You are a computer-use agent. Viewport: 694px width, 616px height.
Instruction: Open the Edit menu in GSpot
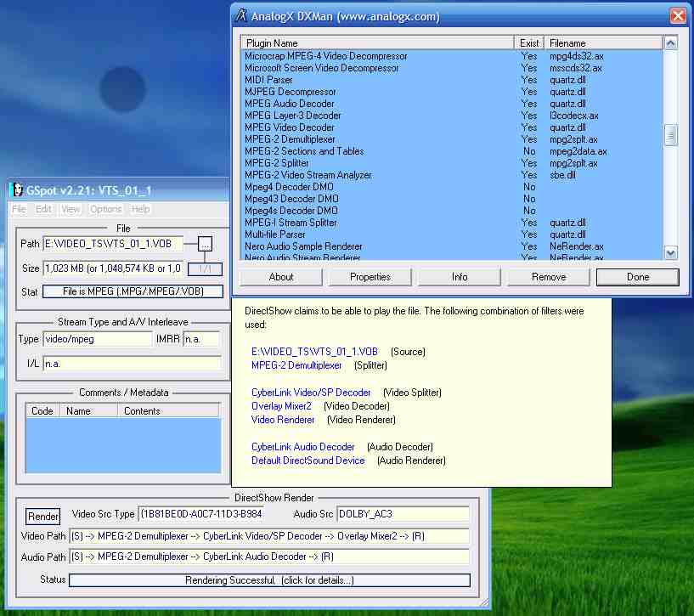click(43, 209)
